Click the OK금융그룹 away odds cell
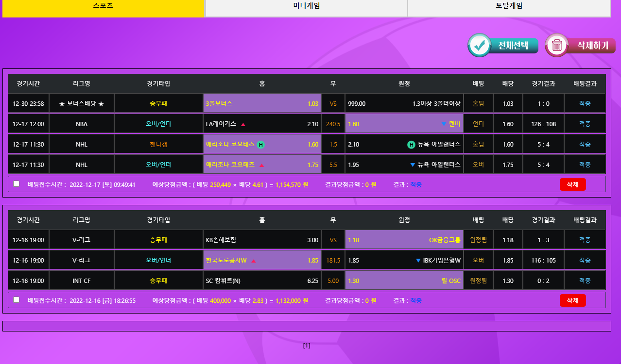621x364 pixels. [404, 240]
